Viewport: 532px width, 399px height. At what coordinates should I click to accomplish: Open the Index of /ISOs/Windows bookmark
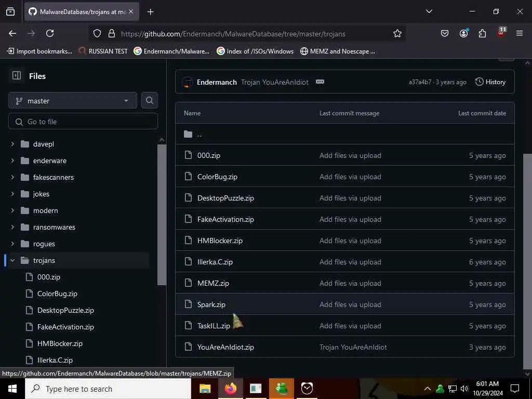pyautogui.click(x=255, y=51)
